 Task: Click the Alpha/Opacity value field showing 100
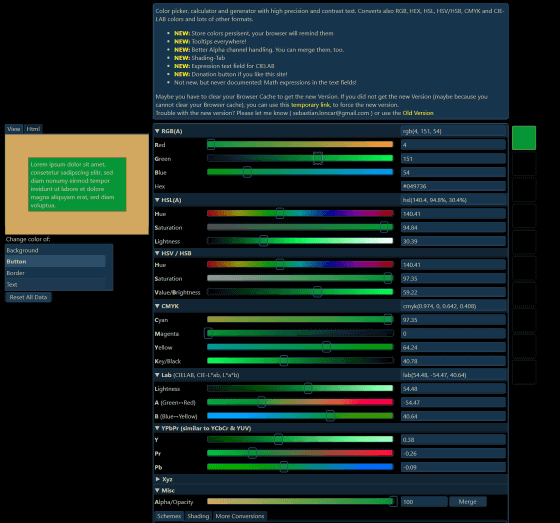point(424,502)
